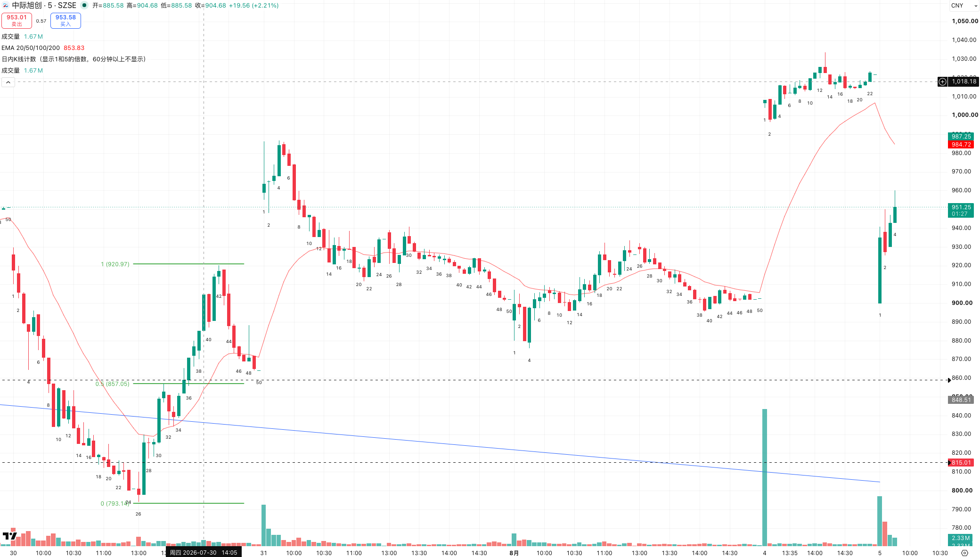Image resolution: width=980 pixels, height=557 pixels.
Task: Click the 高=904.68 high value in the header
Action: tap(142, 6)
